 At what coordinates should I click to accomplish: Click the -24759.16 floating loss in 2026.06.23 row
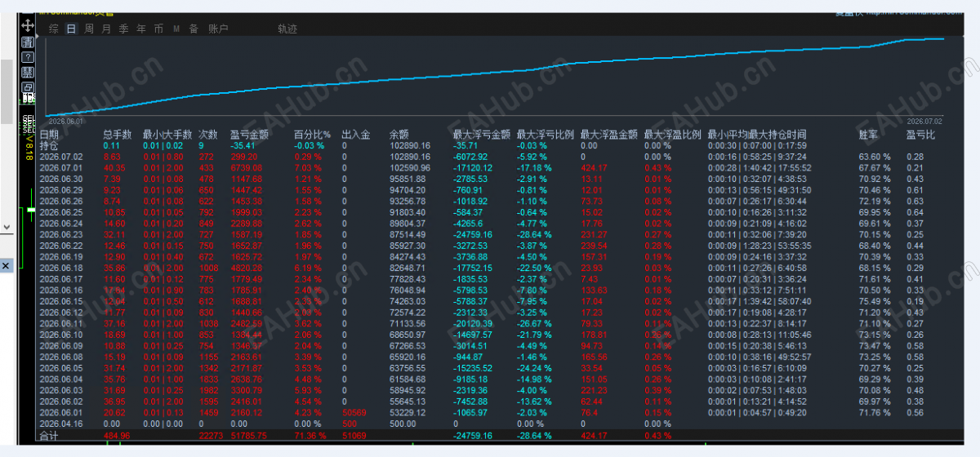[473, 234]
